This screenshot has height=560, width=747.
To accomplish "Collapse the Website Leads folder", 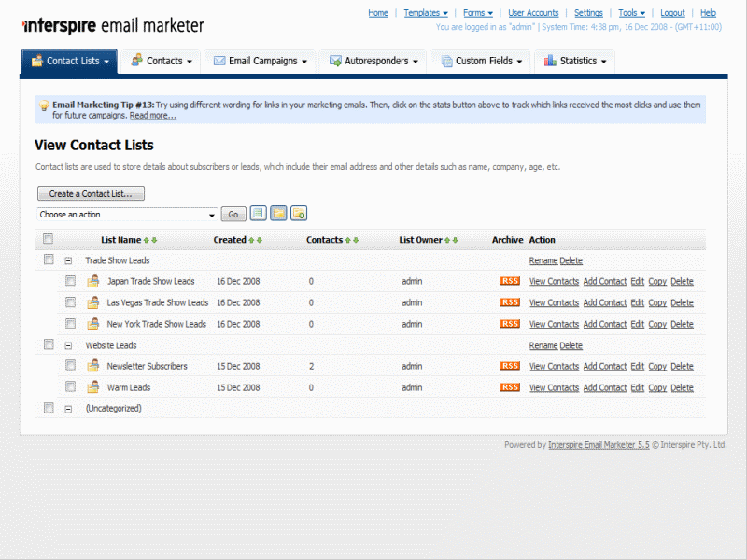I will click(68, 345).
